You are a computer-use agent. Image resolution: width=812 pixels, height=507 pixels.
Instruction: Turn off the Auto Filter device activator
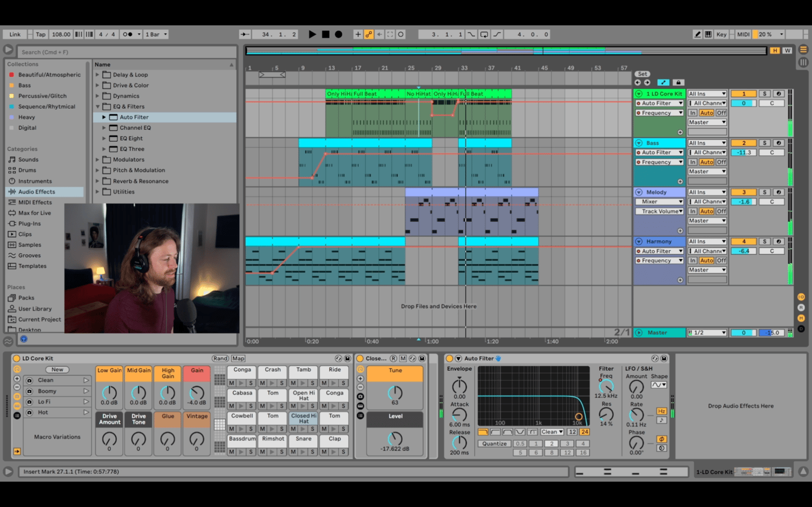[450, 358]
